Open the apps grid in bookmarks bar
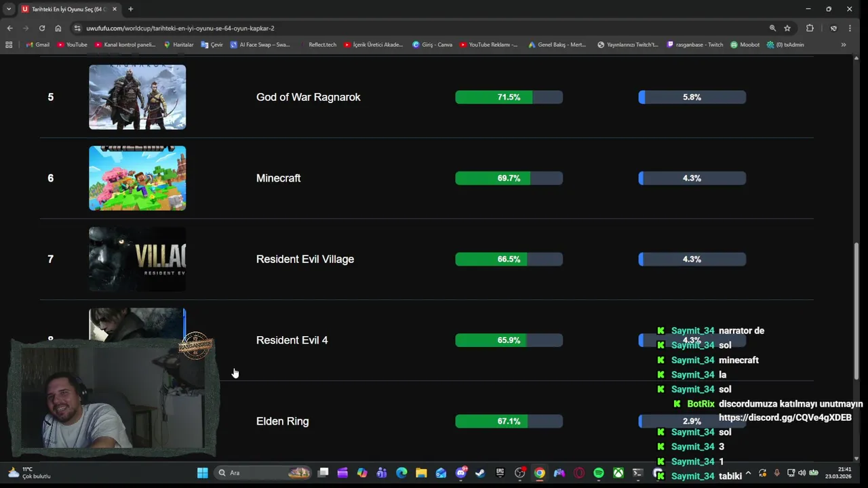The width and height of the screenshot is (868, 488). pos(9,45)
